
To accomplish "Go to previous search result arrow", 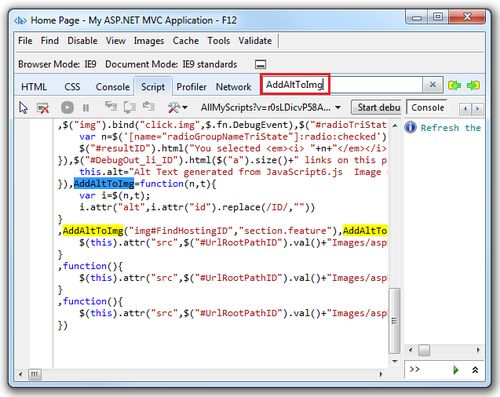I will coord(454,86).
